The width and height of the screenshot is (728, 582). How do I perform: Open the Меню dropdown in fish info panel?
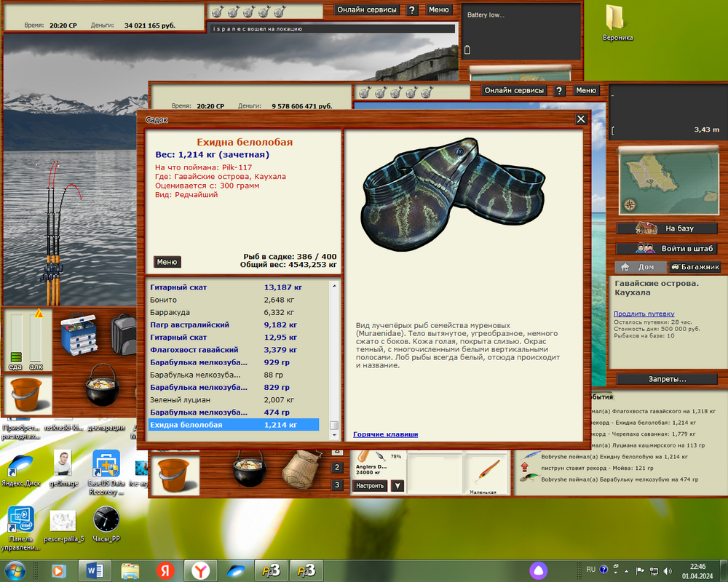[167, 262]
